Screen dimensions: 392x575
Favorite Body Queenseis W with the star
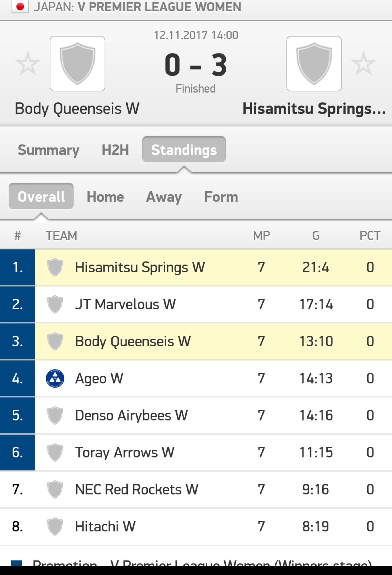[28, 63]
